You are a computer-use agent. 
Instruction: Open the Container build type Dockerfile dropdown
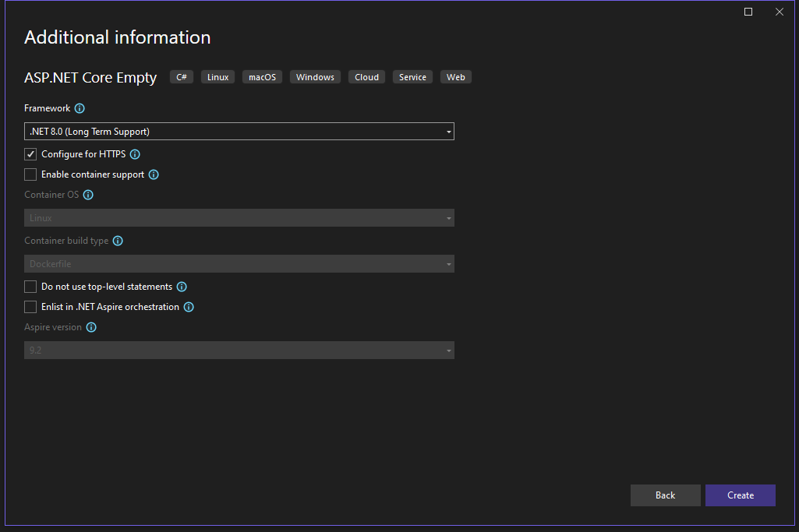point(239,264)
